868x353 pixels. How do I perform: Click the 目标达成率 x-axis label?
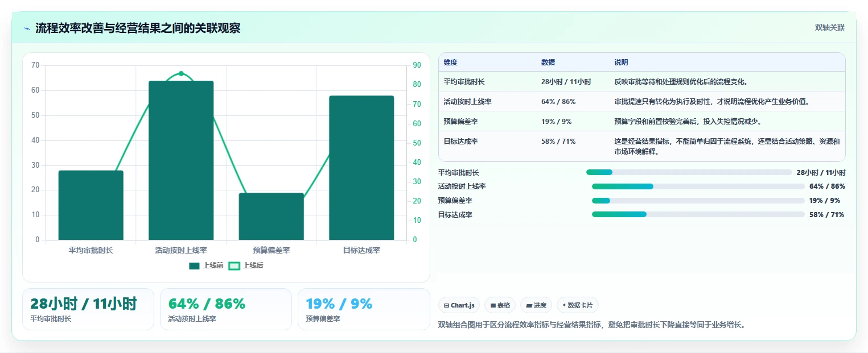(361, 250)
